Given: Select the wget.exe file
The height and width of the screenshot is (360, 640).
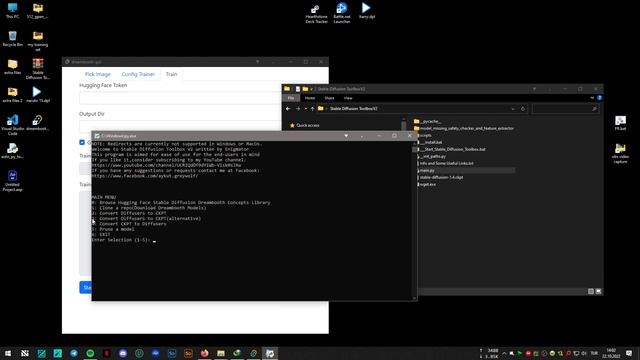Looking at the screenshot, I should click(427, 184).
